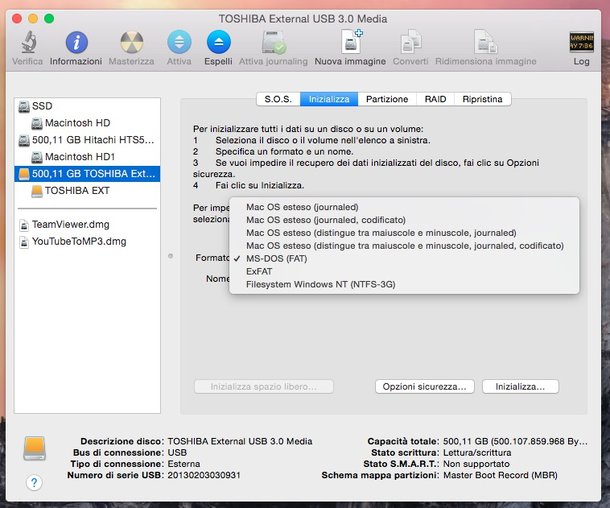Select the TeamViewer.dmg disk image

click(x=87, y=224)
